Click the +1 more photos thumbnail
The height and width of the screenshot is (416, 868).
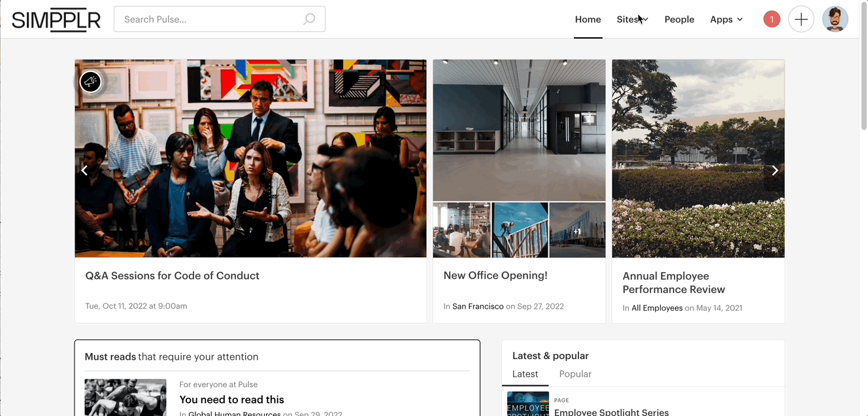coord(577,230)
